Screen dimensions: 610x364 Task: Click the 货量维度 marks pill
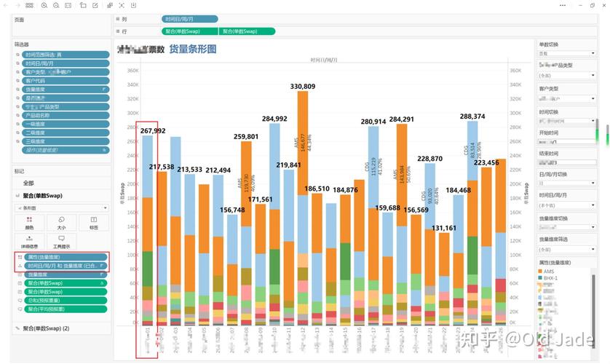click(x=66, y=274)
